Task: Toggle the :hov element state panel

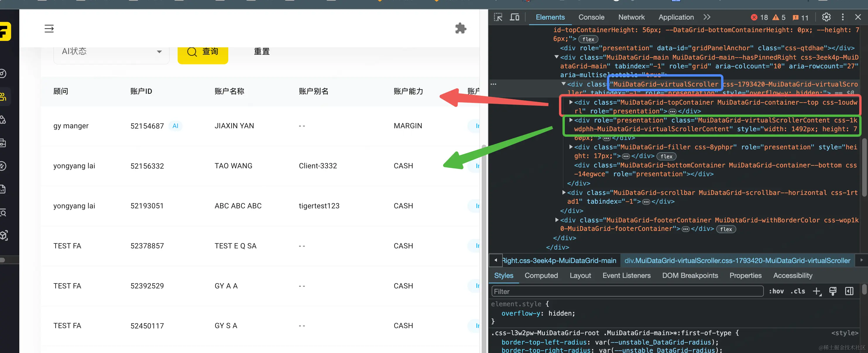Action: pyautogui.click(x=776, y=291)
